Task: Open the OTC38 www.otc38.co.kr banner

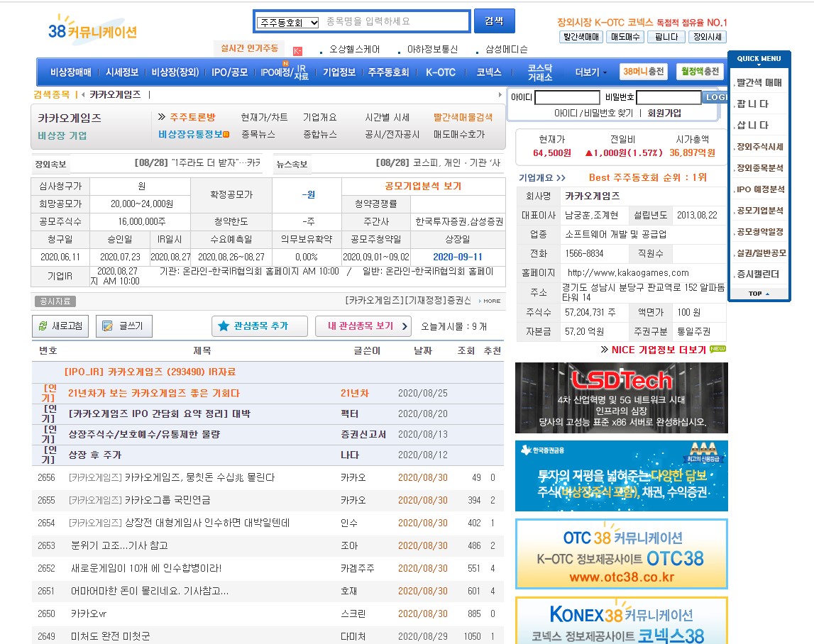Action: (622, 554)
